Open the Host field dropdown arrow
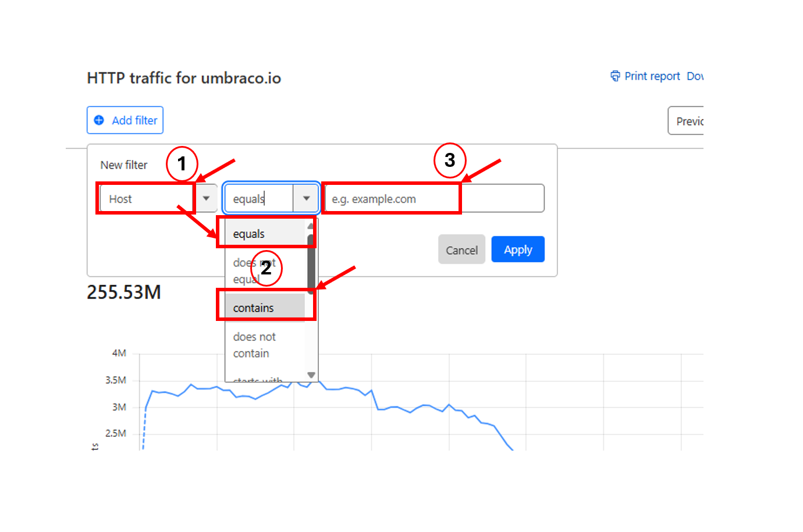 tap(206, 198)
